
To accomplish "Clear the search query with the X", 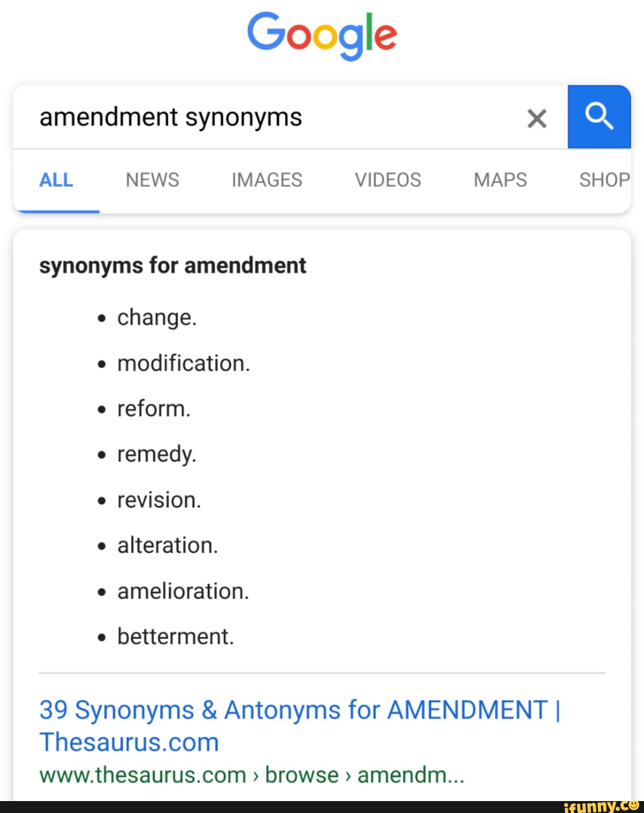I will point(537,118).
